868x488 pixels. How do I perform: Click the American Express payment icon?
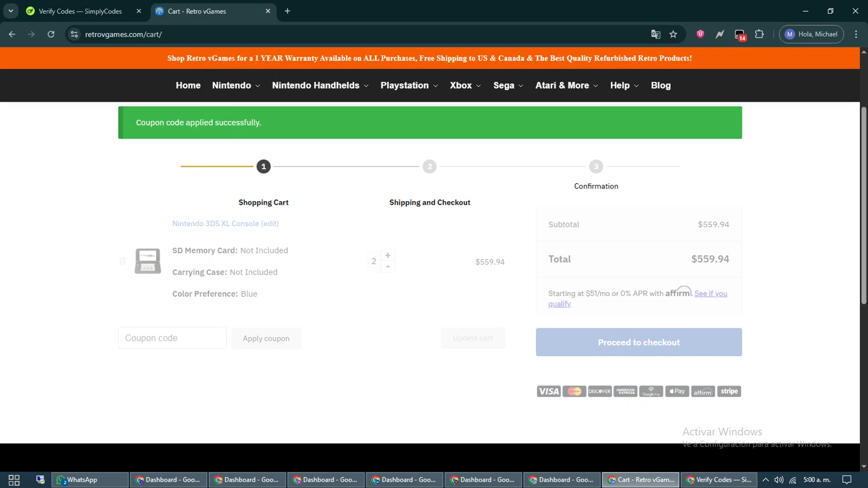click(x=626, y=391)
